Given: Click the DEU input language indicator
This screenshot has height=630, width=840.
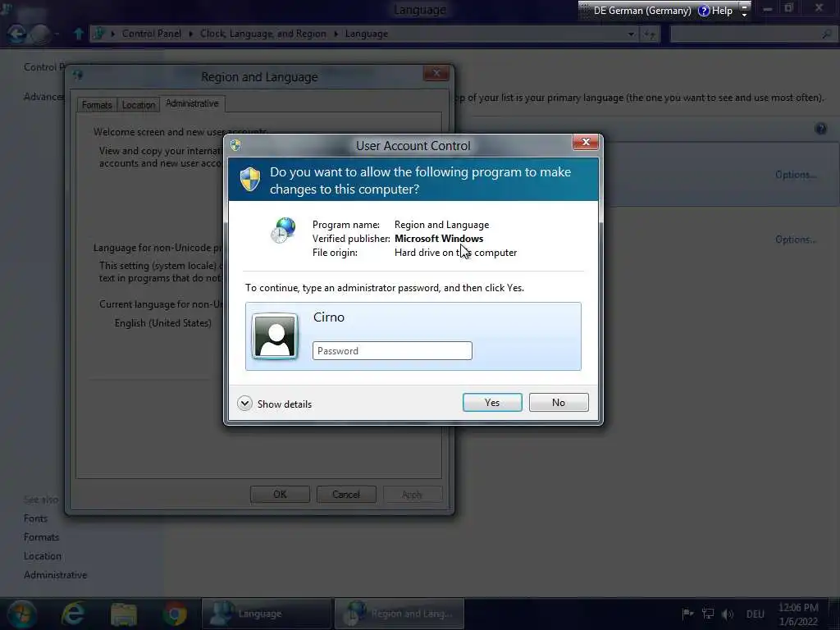Looking at the screenshot, I should point(755,614).
